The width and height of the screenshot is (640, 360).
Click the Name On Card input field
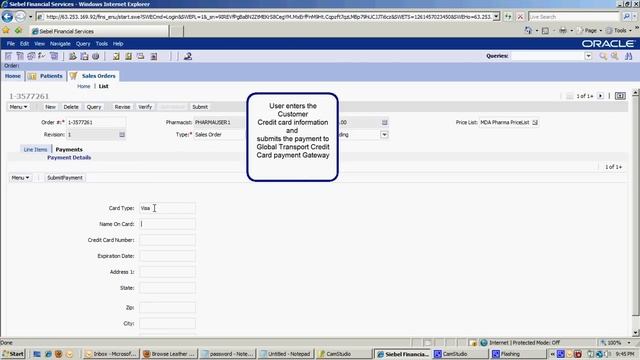[x=167, y=224]
